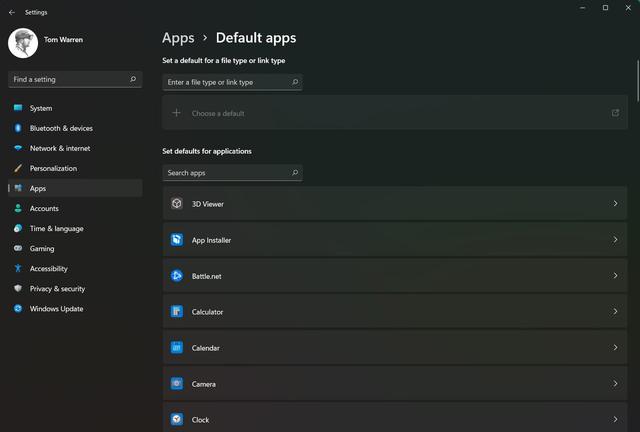
Task: Expand the Battle.net row chevron
Action: 615,275
